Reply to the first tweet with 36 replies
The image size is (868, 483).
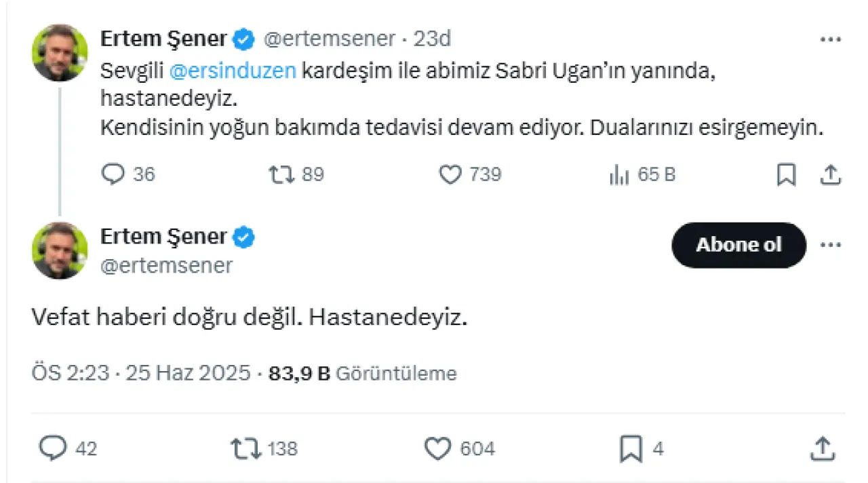(x=113, y=175)
